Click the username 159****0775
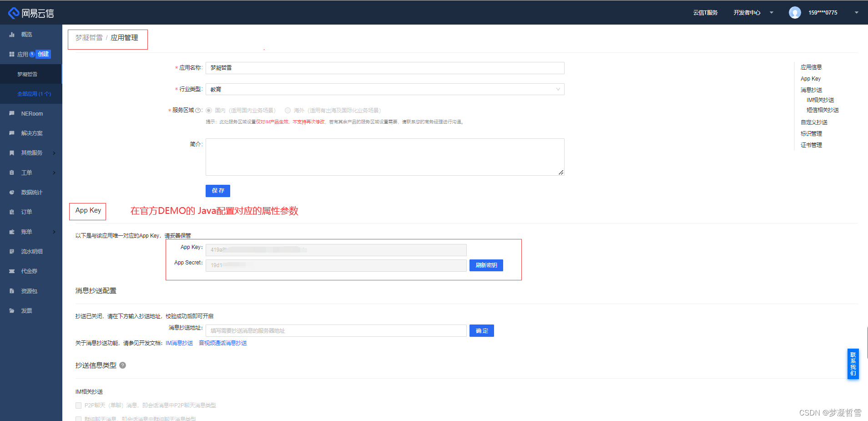Viewport: 868px width, 421px height. point(823,13)
